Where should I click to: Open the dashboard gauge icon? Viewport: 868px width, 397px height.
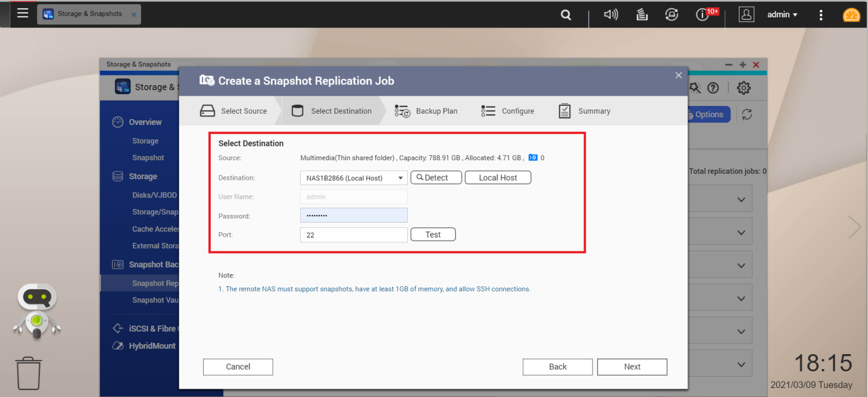(x=851, y=15)
